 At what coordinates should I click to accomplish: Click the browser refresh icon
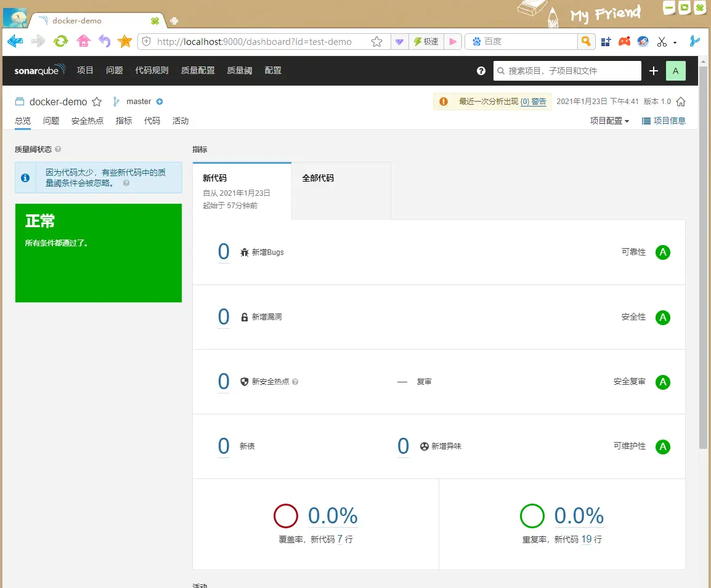point(60,41)
